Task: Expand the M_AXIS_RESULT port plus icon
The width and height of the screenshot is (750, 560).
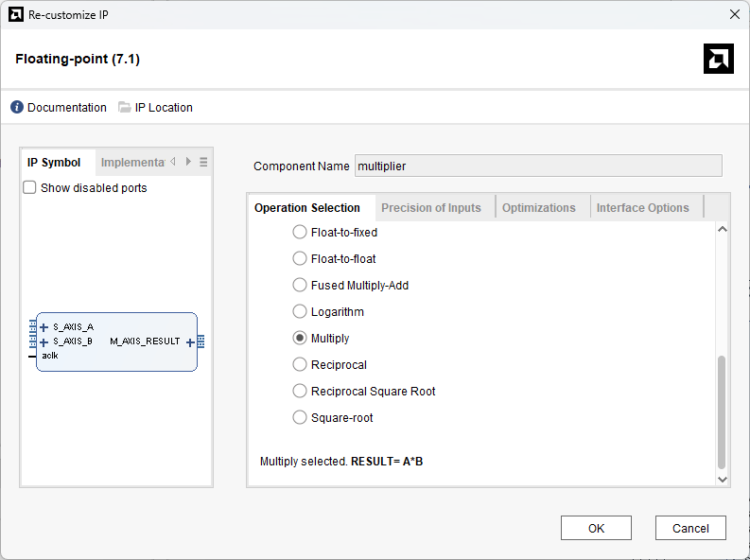Action: click(190, 341)
